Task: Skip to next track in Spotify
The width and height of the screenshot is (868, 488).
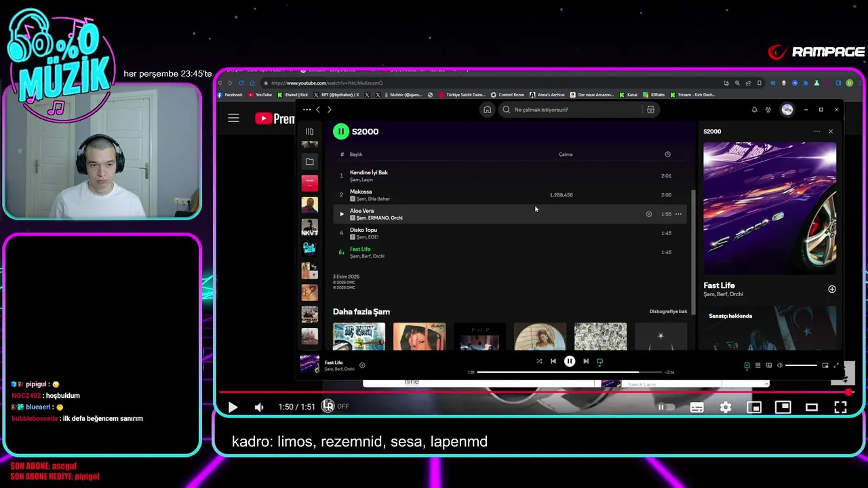Action: pyautogui.click(x=586, y=361)
